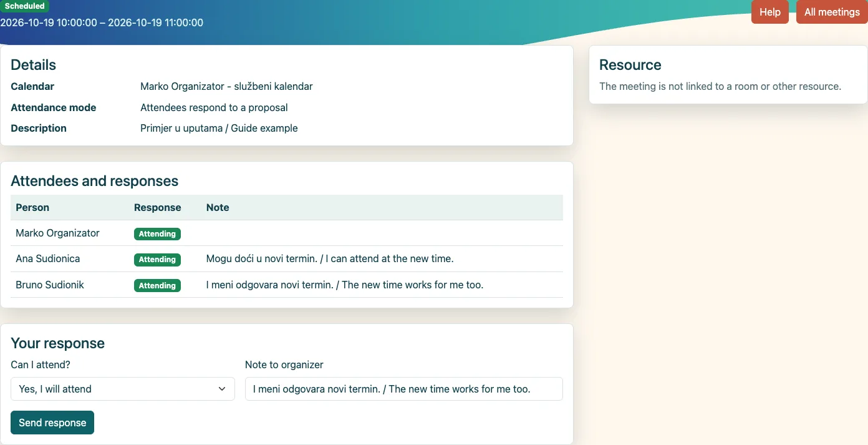868x445 pixels.
Task: Click Bruno Sudionik's Attending badge
Action: pos(157,286)
